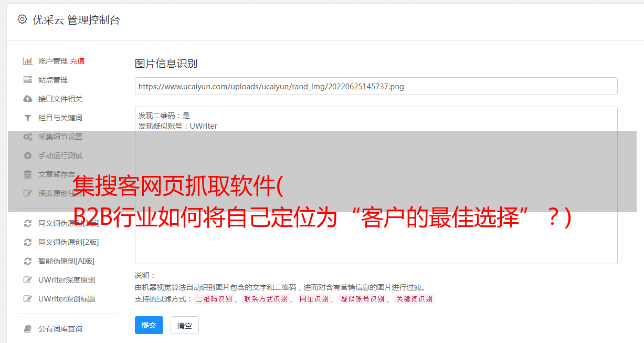Click the red 充值 link

pyautogui.click(x=77, y=61)
